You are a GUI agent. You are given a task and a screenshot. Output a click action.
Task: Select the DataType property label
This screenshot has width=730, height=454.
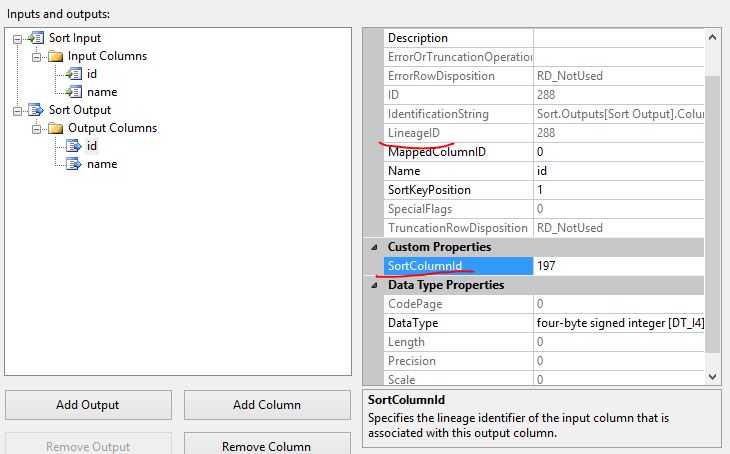pos(413,323)
